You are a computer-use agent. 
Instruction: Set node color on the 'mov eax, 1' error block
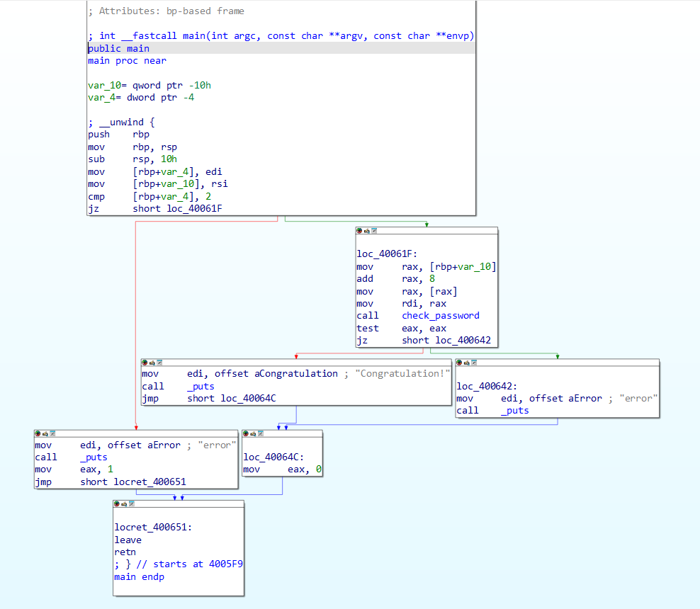pyautogui.click(x=38, y=433)
